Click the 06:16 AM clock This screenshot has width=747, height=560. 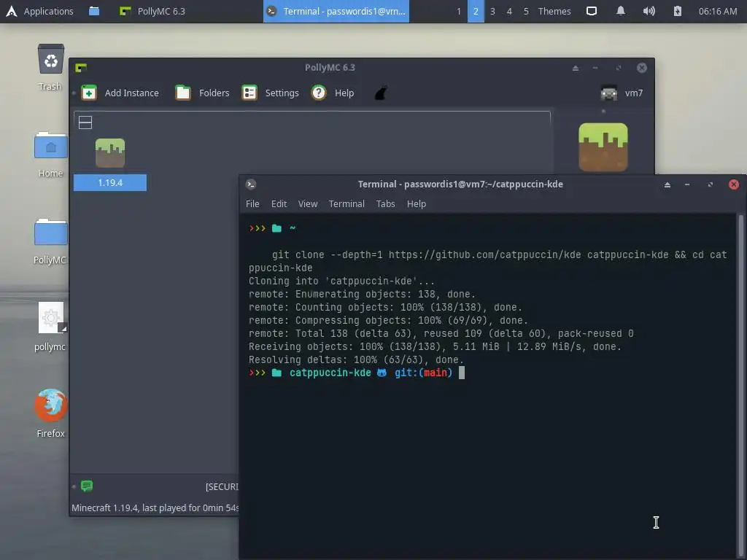pyautogui.click(x=718, y=11)
